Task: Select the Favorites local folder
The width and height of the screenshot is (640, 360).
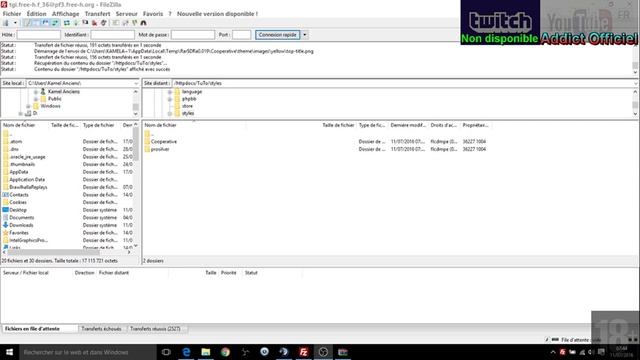Action: coord(19,233)
